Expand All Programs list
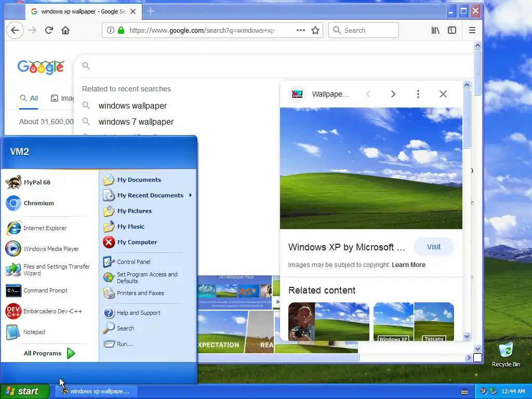 (49, 353)
